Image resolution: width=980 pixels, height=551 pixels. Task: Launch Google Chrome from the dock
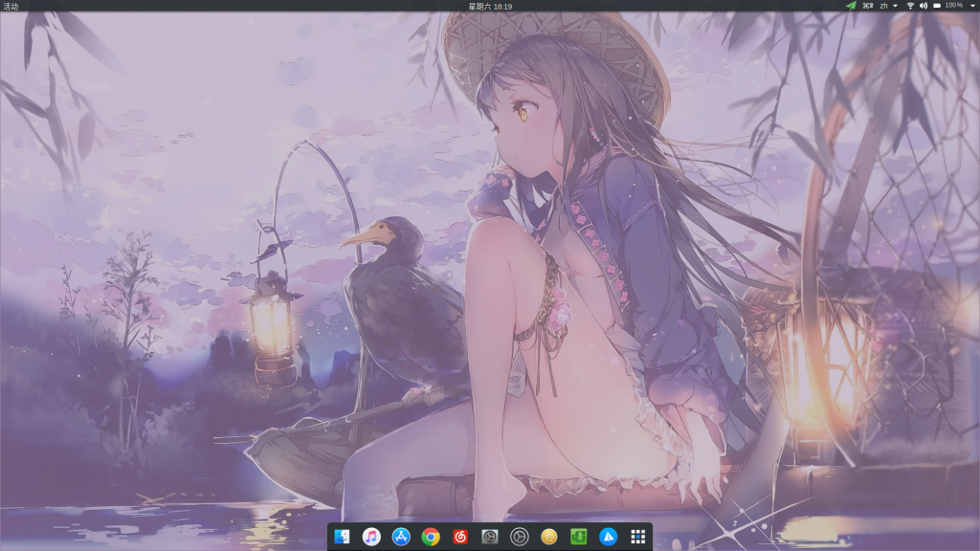tap(432, 537)
